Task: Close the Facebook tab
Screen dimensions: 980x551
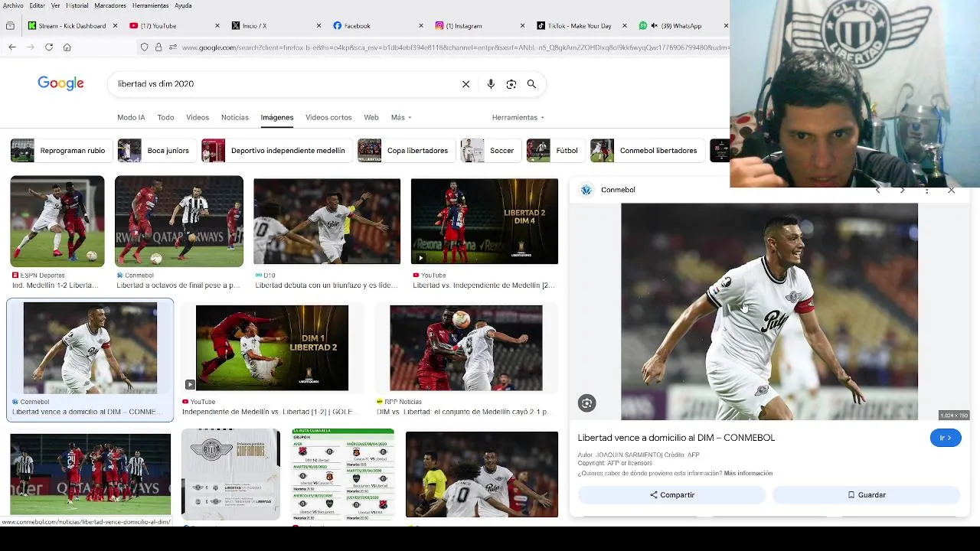Action: [x=420, y=25]
